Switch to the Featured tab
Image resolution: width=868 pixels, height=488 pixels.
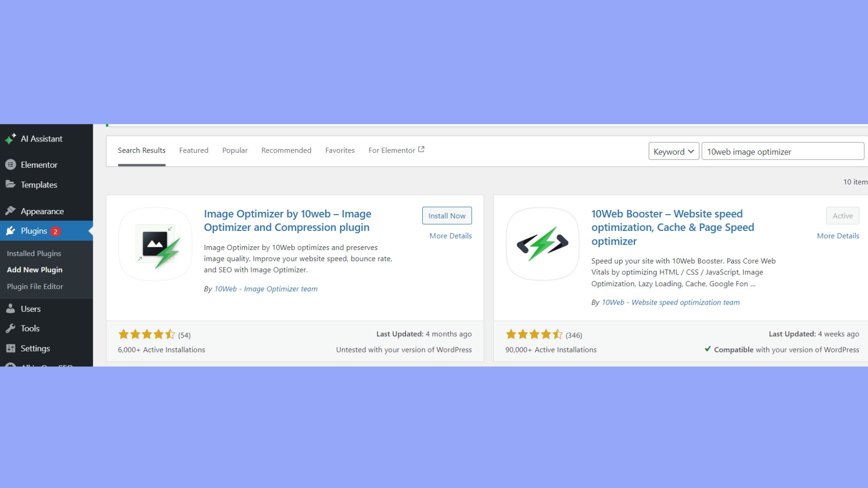pyautogui.click(x=193, y=150)
